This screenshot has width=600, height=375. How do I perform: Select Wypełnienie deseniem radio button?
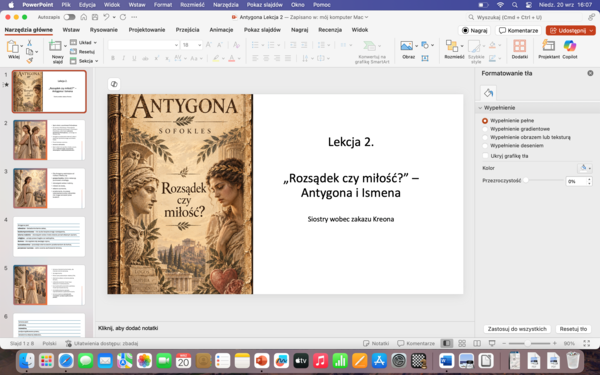pyautogui.click(x=485, y=146)
